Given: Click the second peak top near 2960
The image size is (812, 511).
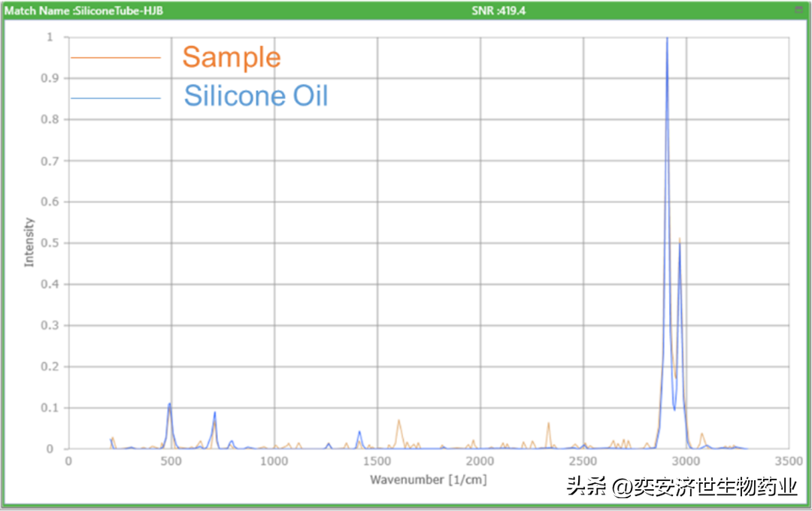Looking at the screenshot, I should pyautogui.click(x=680, y=242).
